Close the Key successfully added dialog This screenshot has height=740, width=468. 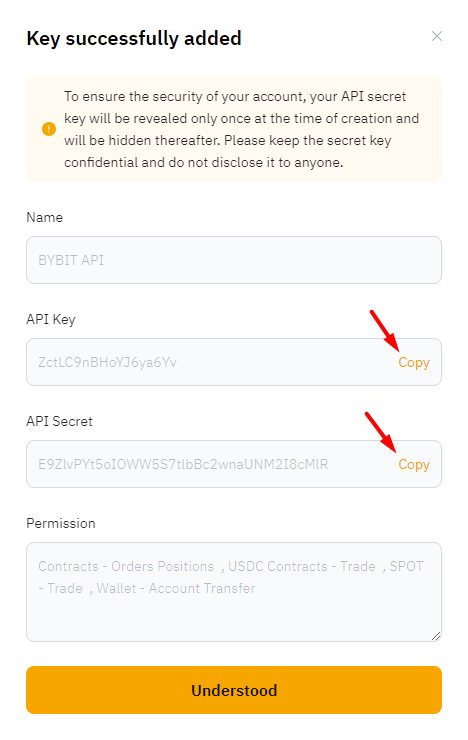[x=437, y=36]
